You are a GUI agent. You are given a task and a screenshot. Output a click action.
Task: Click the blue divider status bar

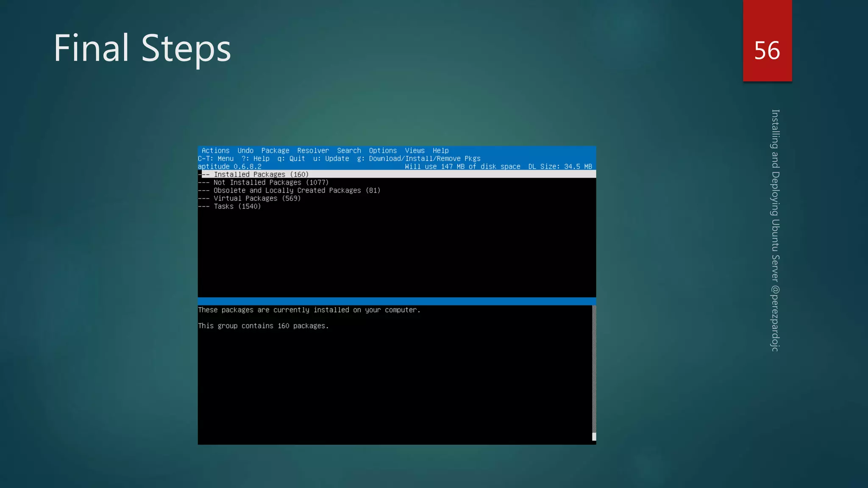point(397,301)
